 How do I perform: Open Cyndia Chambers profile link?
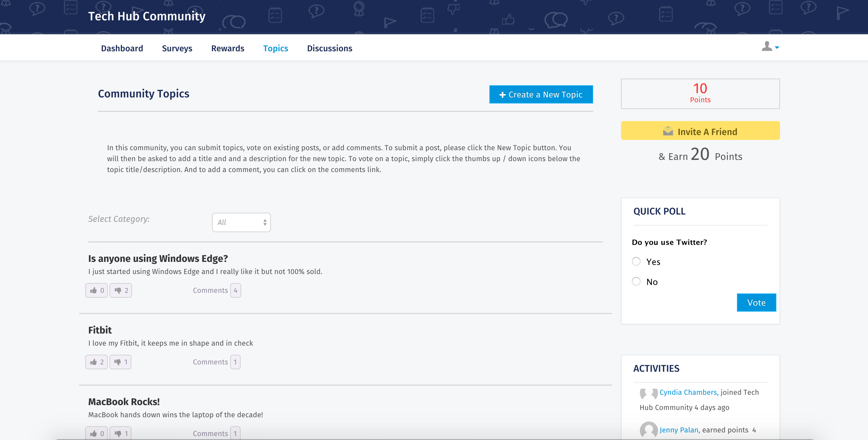pos(688,392)
